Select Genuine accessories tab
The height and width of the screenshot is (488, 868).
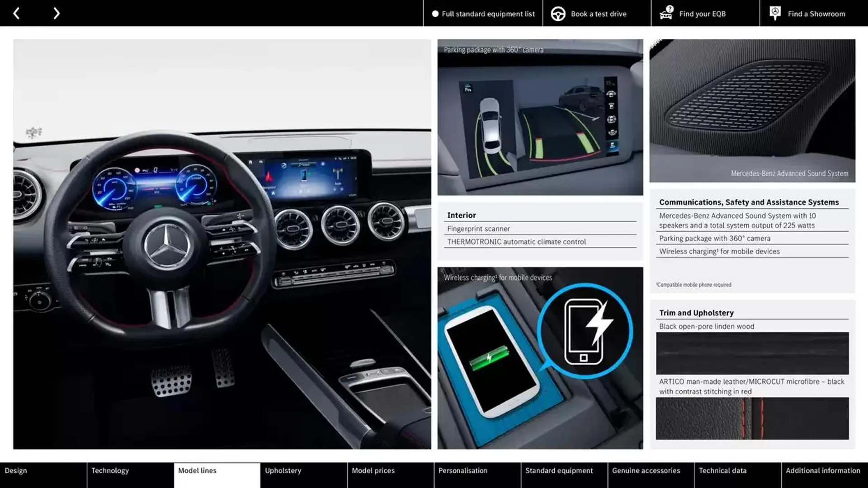coord(646,470)
